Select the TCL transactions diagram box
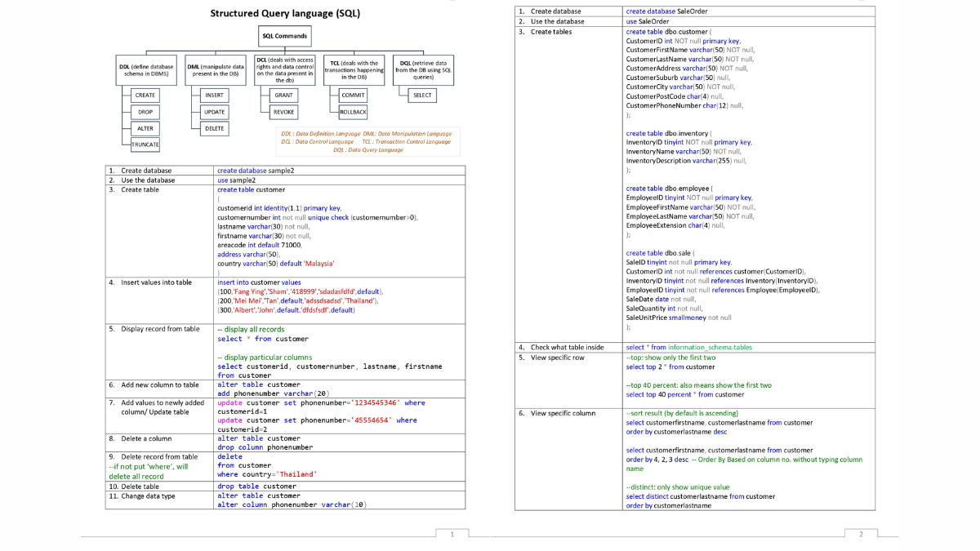The height and width of the screenshot is (551, 980). [354, 69]
